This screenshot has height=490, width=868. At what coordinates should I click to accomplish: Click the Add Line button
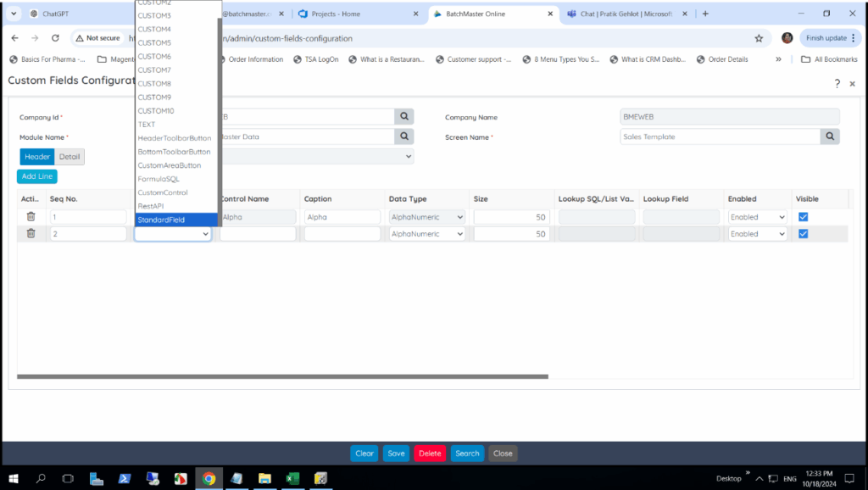click(37, 176)
